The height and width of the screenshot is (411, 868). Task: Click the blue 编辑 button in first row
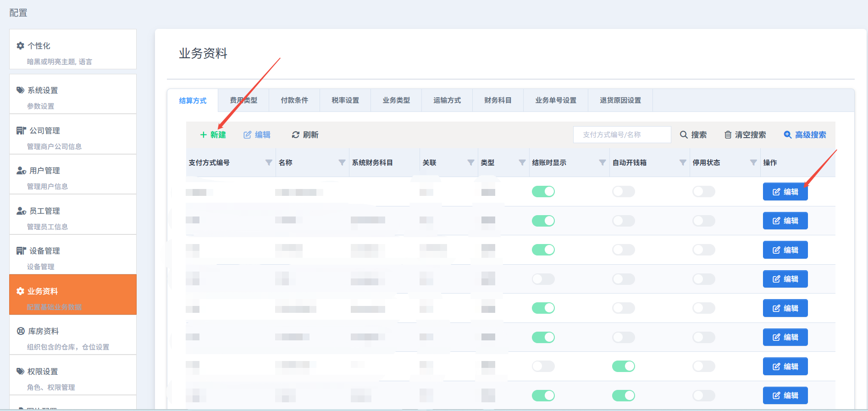tap(785, 192)
